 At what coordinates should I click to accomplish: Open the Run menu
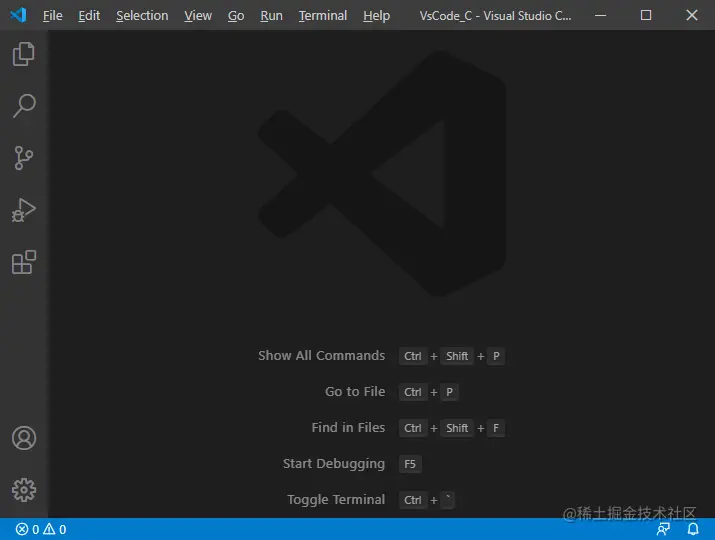click(271, 16)
